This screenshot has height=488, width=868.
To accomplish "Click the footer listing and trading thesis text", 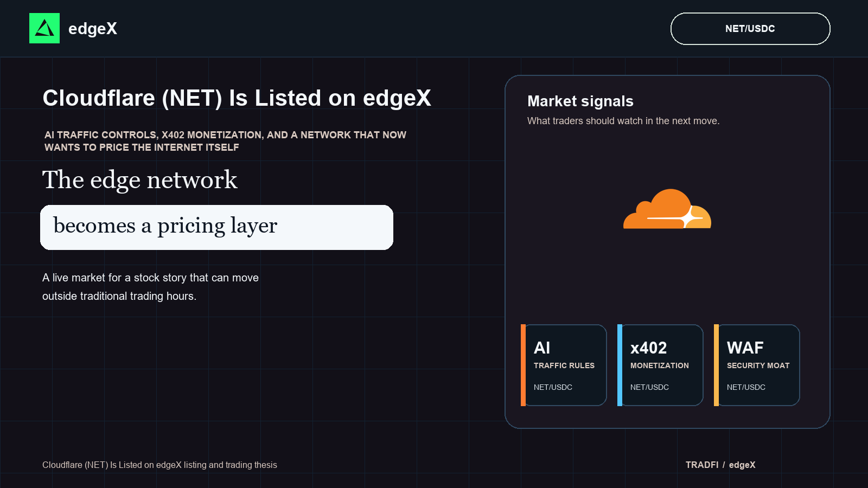I will tap(159, 465).
